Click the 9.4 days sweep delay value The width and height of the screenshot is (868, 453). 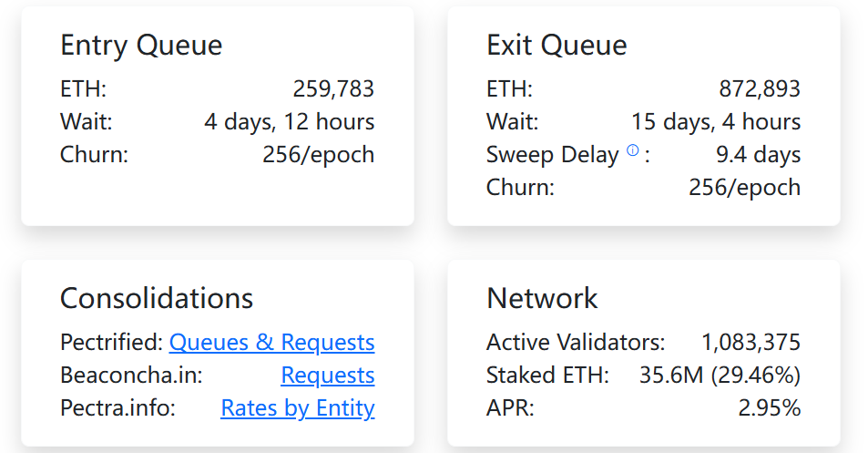[759, 155]
